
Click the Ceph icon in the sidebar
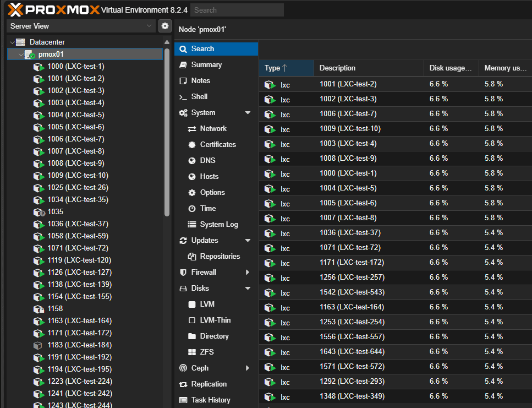(x=183, y=368)
